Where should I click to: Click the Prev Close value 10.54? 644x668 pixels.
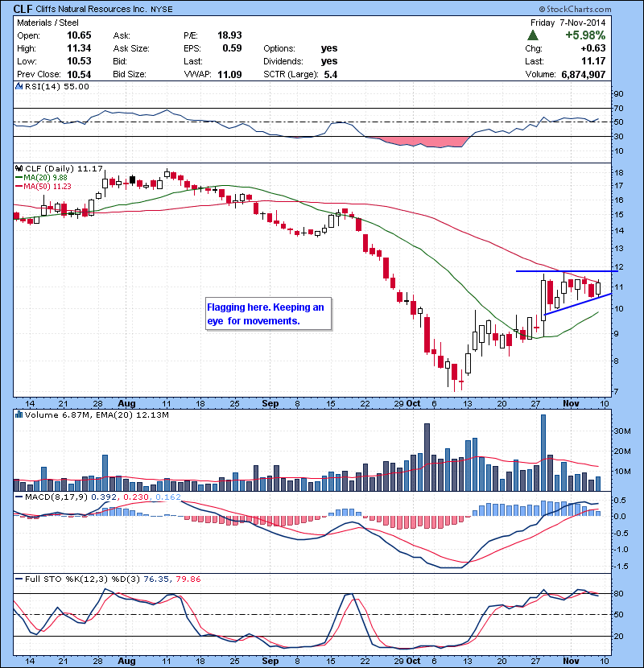pyautogui.click(x=79, y=75)
